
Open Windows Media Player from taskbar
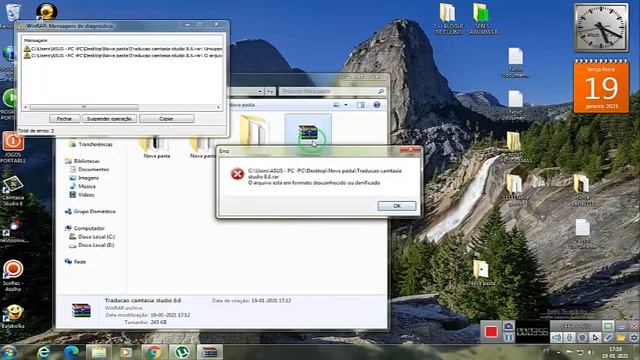(x=126, y=352)
